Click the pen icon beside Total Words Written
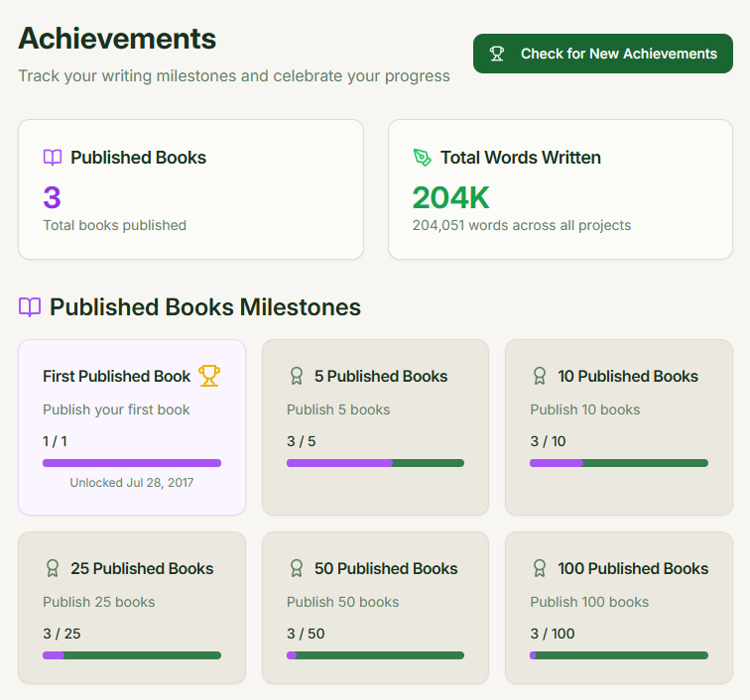This screenshot has width=750, height=700. click(422, 158)
